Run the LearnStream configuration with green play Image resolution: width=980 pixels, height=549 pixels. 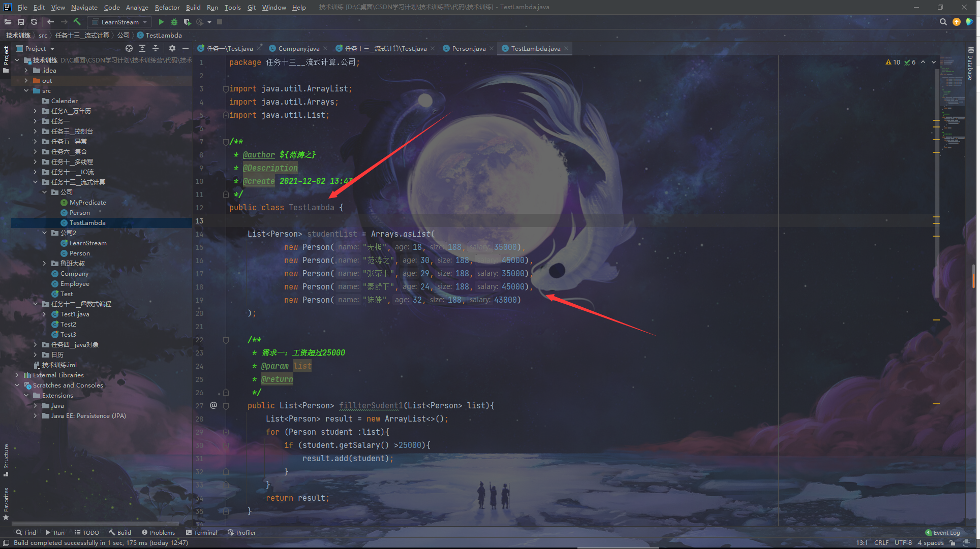(161, 22)
